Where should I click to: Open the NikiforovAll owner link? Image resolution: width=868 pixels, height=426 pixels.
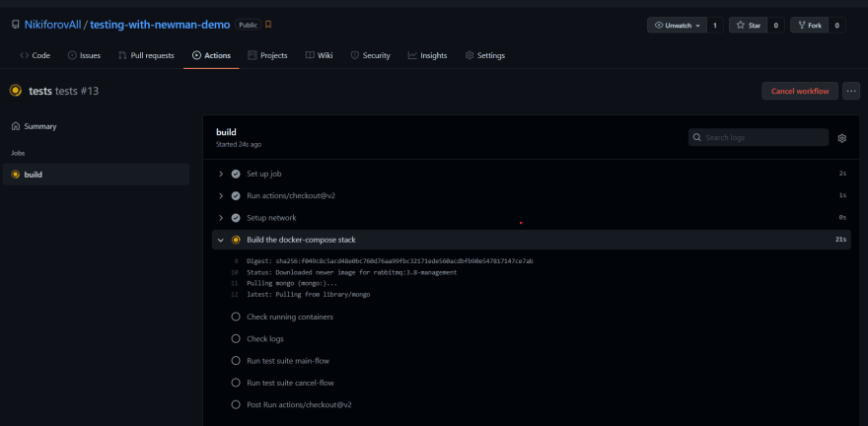coord(52,25)
